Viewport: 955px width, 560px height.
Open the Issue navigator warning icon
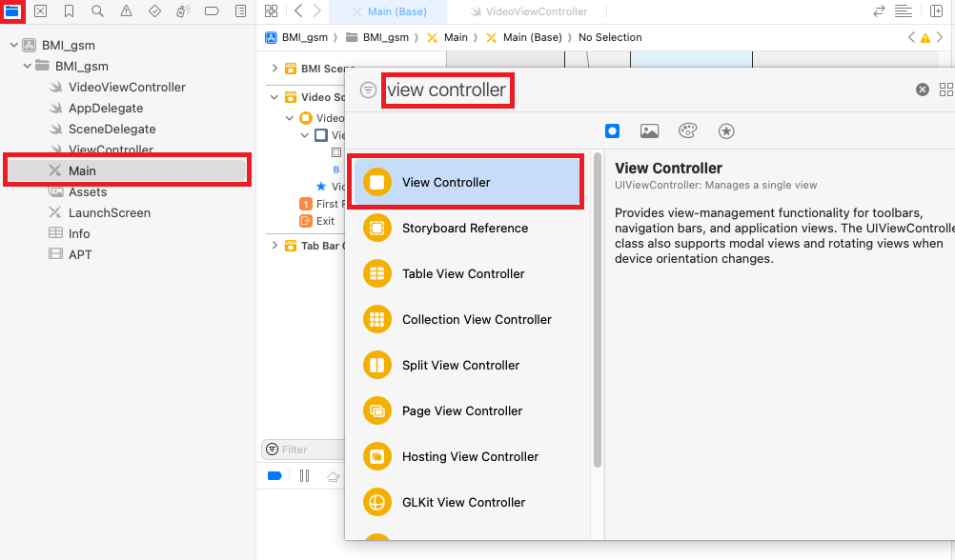[126, 11]
